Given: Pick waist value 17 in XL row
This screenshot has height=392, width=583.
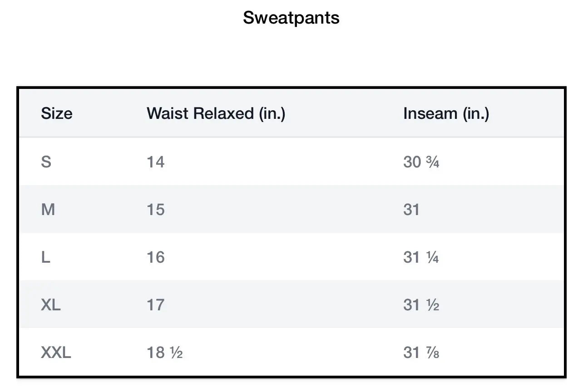Looking at the screenshot, I should click(155, 305).
